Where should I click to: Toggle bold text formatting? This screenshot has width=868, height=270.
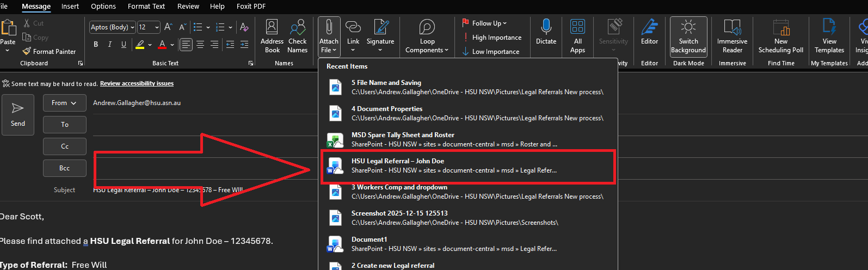(x=96, y=45)
